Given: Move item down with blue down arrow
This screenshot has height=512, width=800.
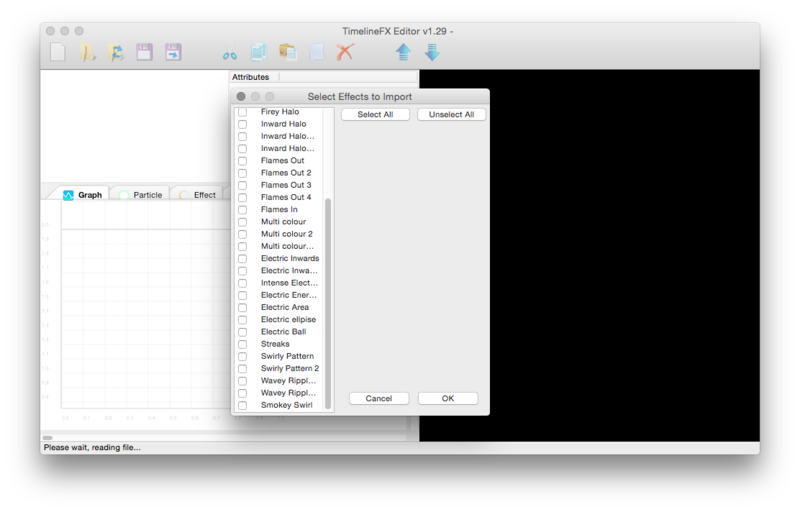Looking at the screenshot, I should (x=432, y=52).
